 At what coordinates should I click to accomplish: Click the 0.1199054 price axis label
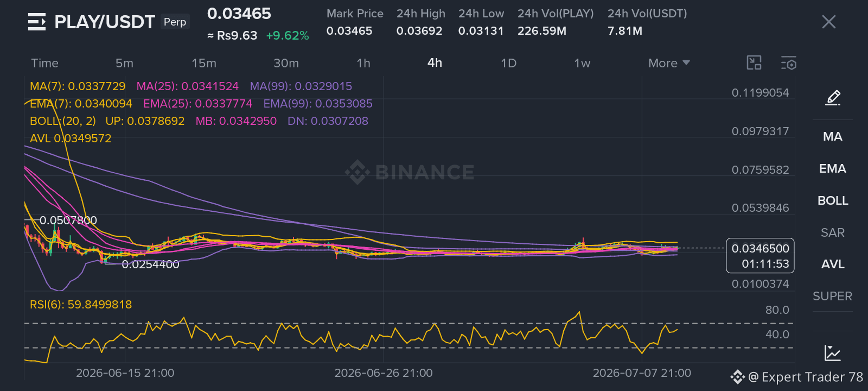(x=760, y=93)
